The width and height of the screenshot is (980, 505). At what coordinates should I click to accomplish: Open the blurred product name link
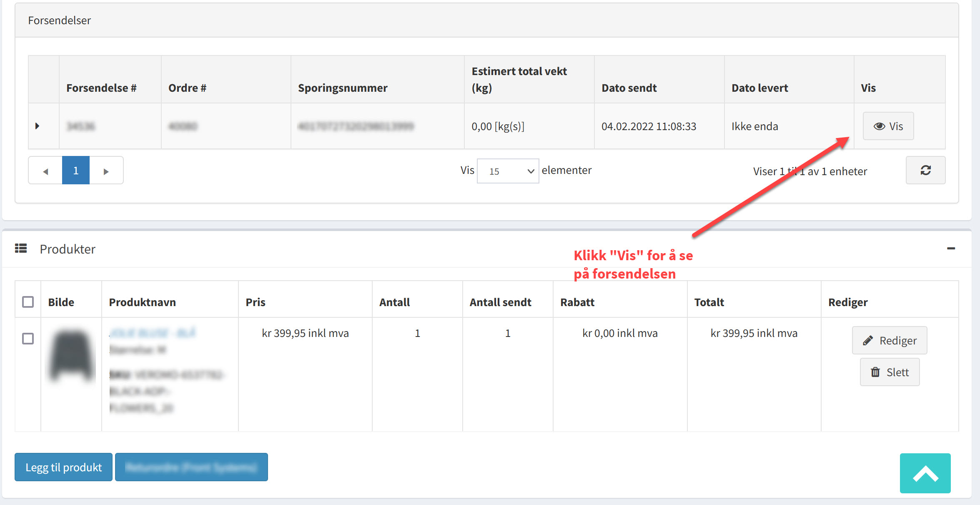[x=152, y=333]
